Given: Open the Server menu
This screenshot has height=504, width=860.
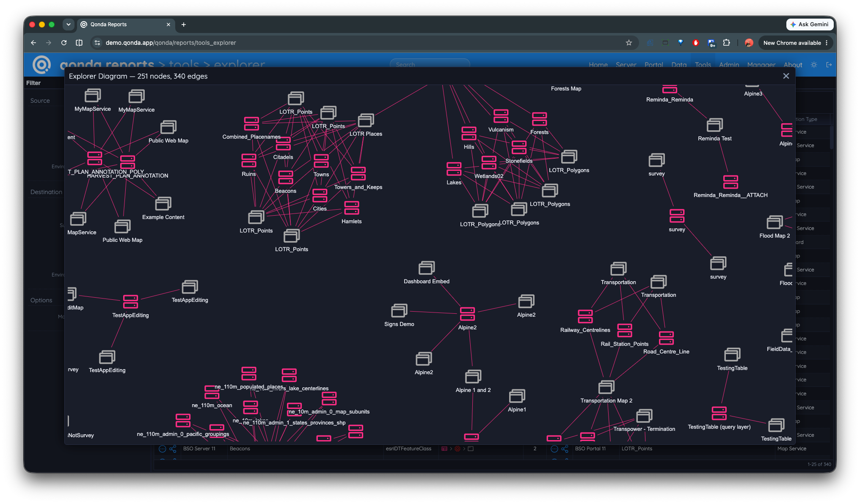Looking at the screenshot, I should point(626,65).
